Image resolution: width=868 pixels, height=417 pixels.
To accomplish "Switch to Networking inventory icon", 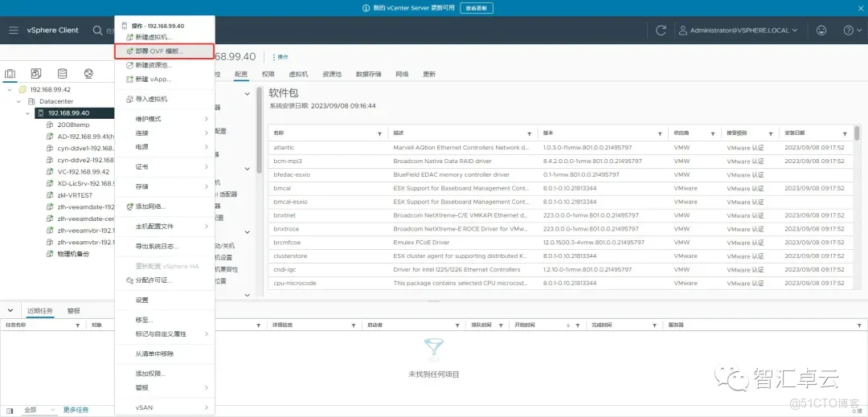I will point(88,74).
